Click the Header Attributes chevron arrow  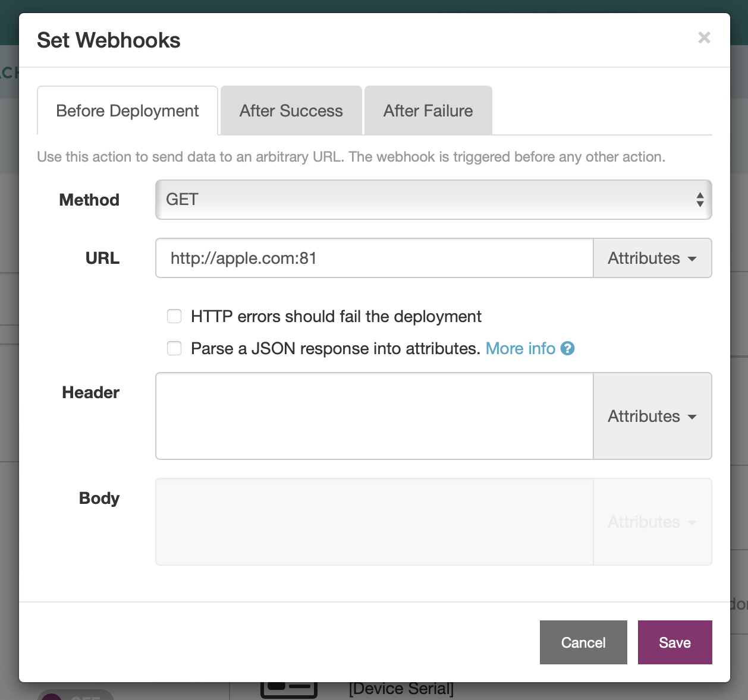pos(692,417)
